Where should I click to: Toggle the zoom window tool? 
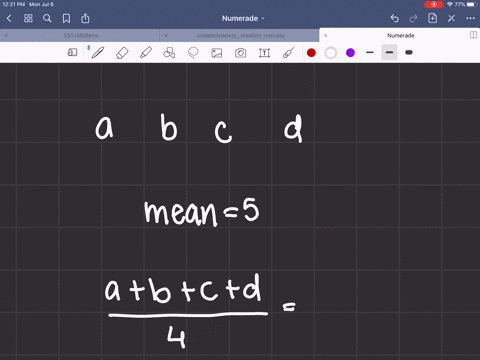tap(72, 52)
